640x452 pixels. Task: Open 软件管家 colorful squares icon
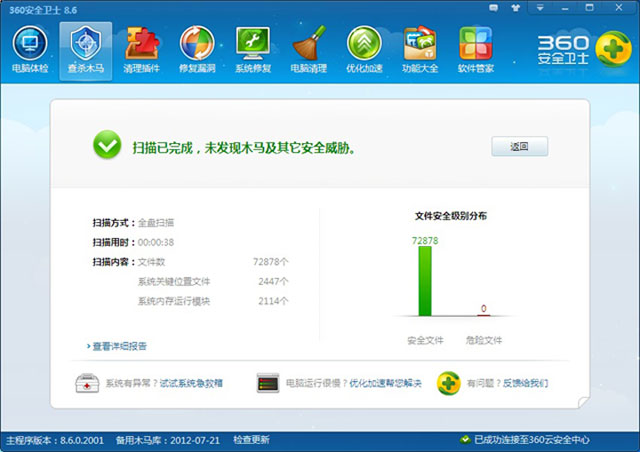(476, 43)
